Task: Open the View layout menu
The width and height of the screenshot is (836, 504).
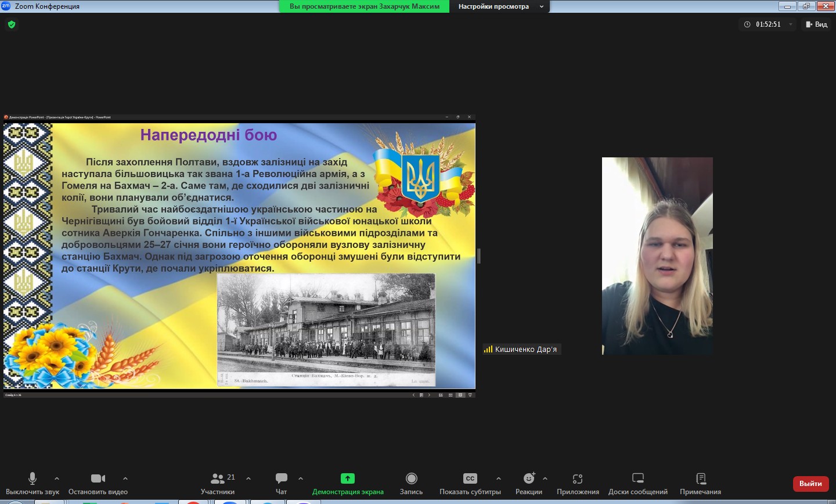Action: click(816, 24)
